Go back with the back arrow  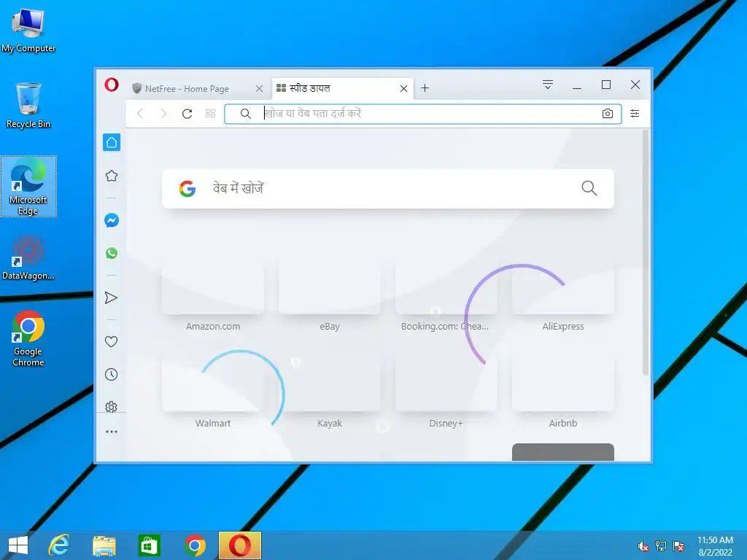[140, 113]
